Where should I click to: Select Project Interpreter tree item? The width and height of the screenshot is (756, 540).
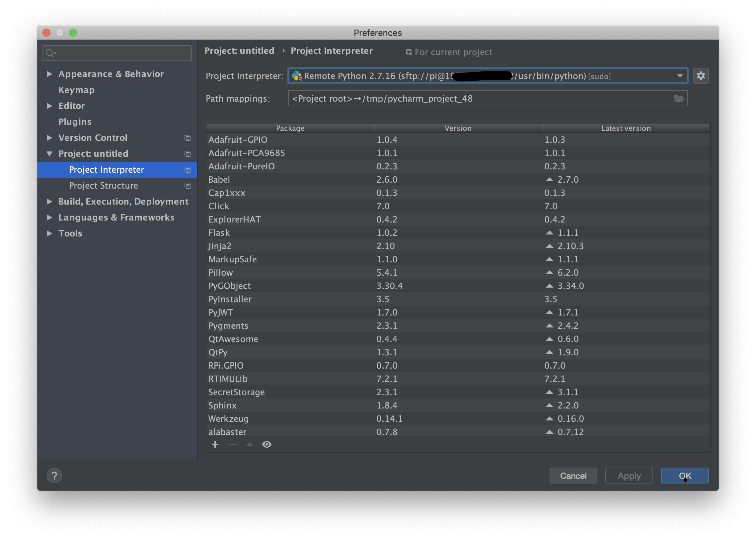pos(117,170)
